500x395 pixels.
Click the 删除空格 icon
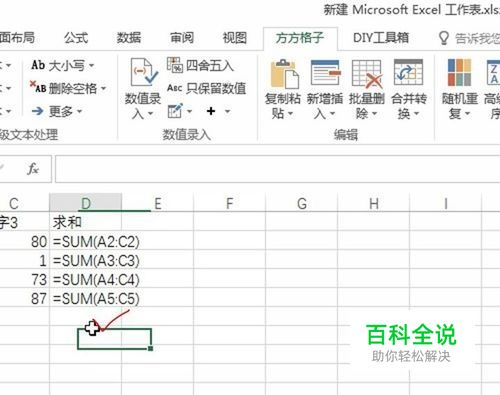coord(38,87)
